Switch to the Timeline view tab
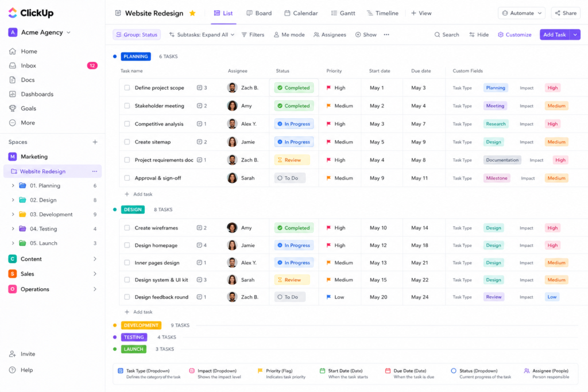 coord(382,13)
